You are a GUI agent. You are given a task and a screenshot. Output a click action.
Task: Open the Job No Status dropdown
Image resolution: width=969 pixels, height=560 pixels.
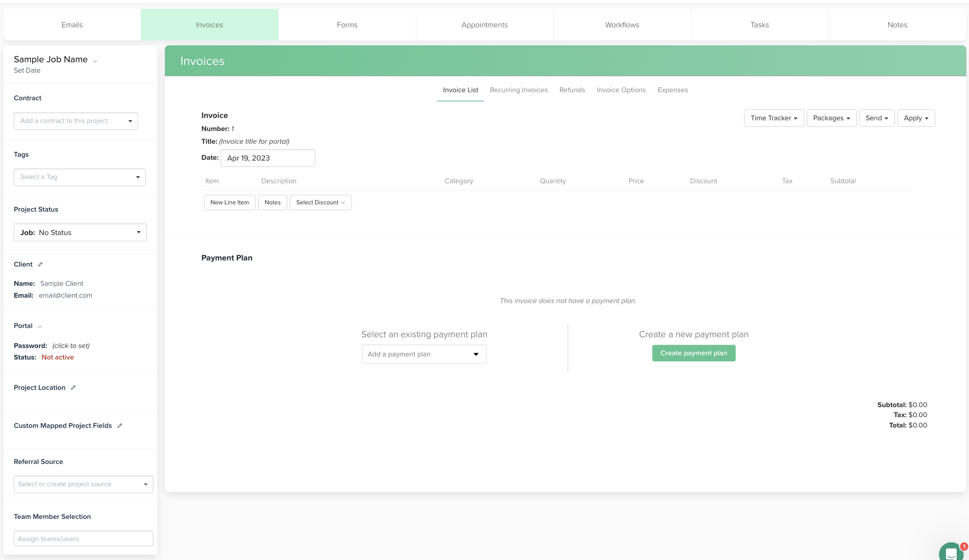80,232
